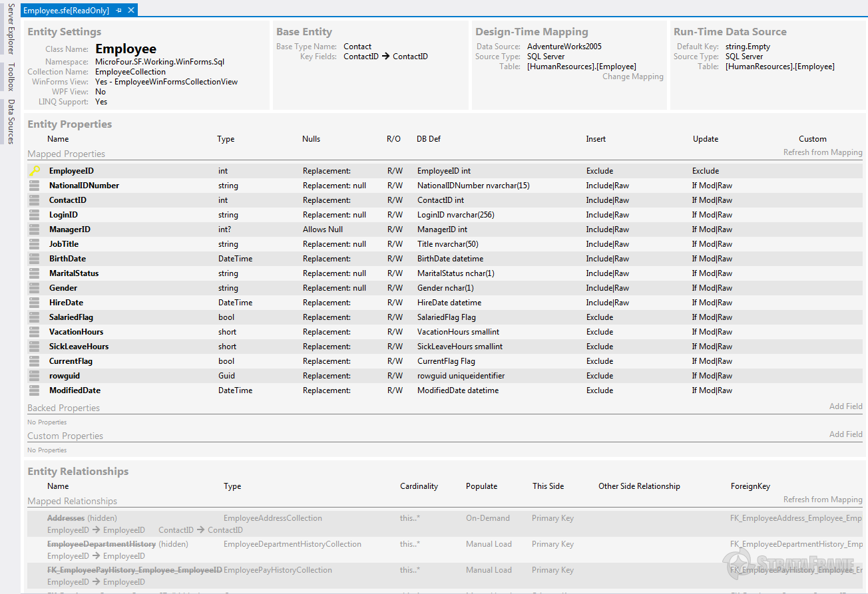Open the Toolbox side panel tab
Screen dimensions: 868x594
click(x=11, y=76)
